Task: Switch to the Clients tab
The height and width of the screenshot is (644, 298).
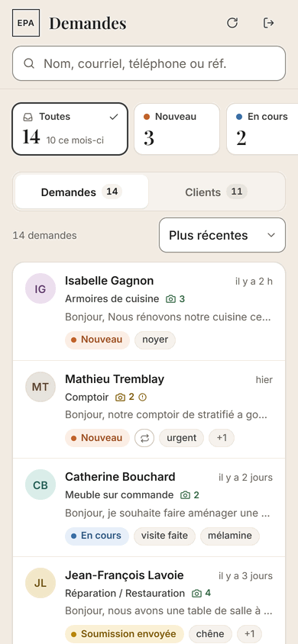Action: [216, 192]
